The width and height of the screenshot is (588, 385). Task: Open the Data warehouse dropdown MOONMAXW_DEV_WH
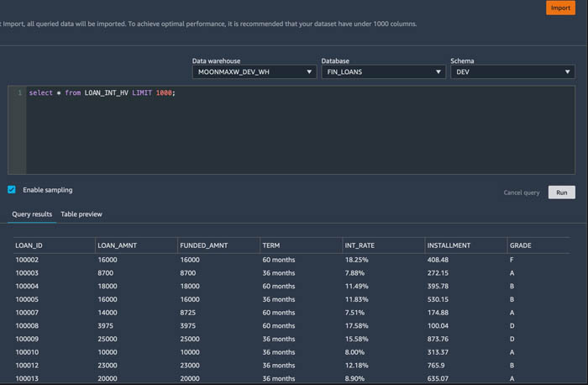255,71
